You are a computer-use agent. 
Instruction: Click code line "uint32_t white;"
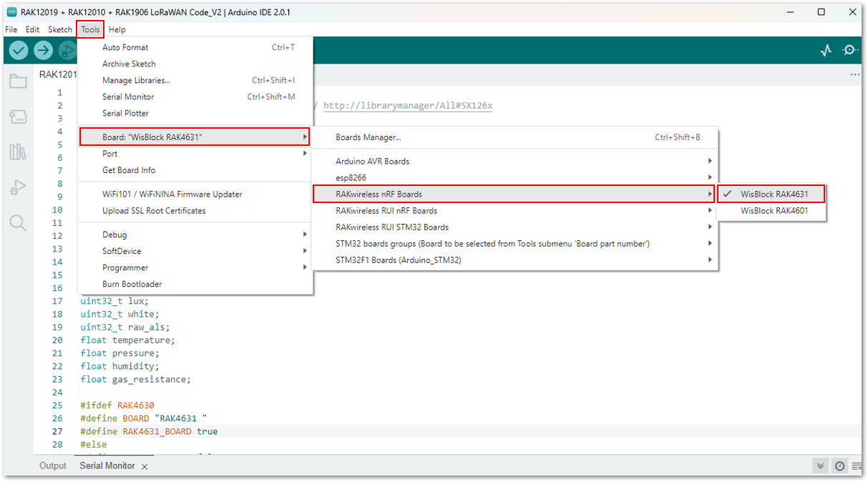tap(120, 314)
